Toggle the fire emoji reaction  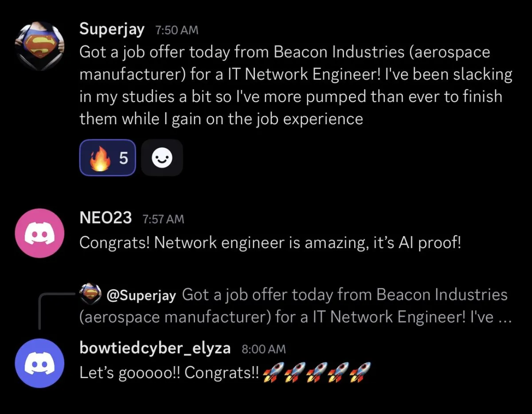click(107, 158)
